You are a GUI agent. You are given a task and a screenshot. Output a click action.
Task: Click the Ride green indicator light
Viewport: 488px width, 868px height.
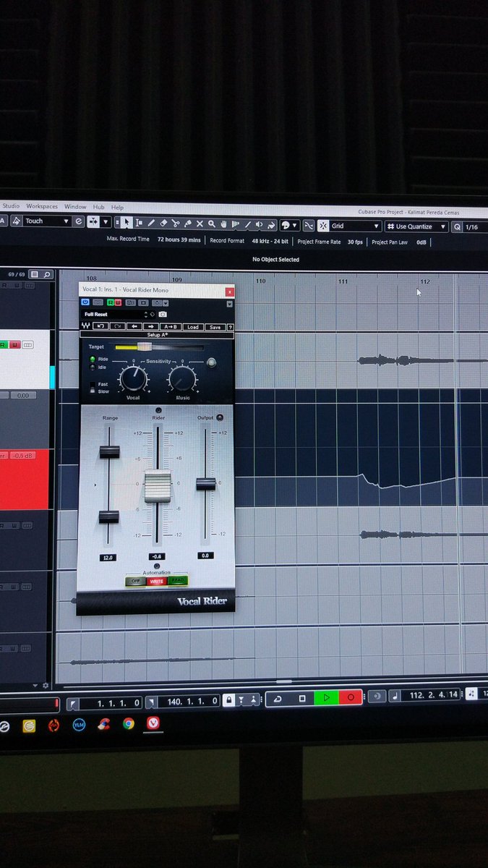[93, 359]
